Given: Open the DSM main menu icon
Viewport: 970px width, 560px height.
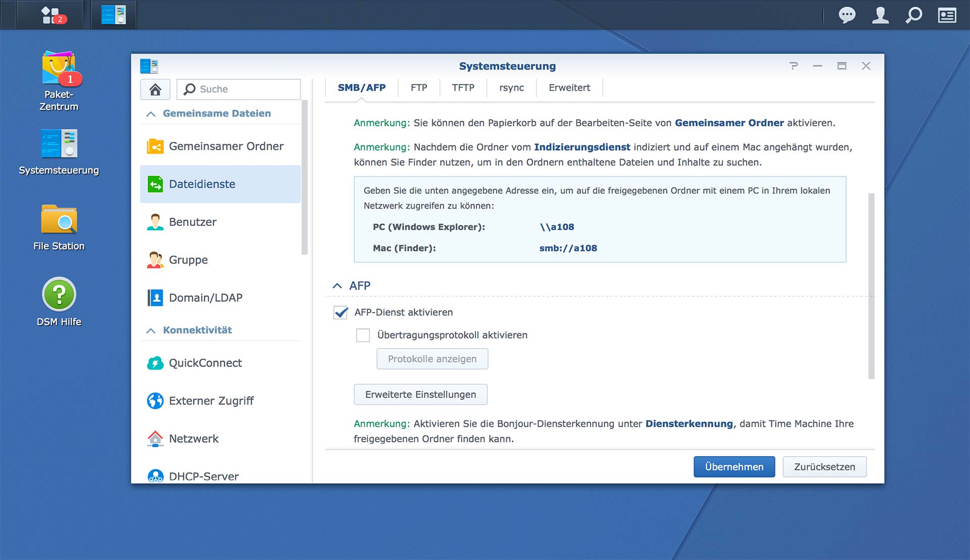Looking at the screenshot, I should tap(53, 15).
